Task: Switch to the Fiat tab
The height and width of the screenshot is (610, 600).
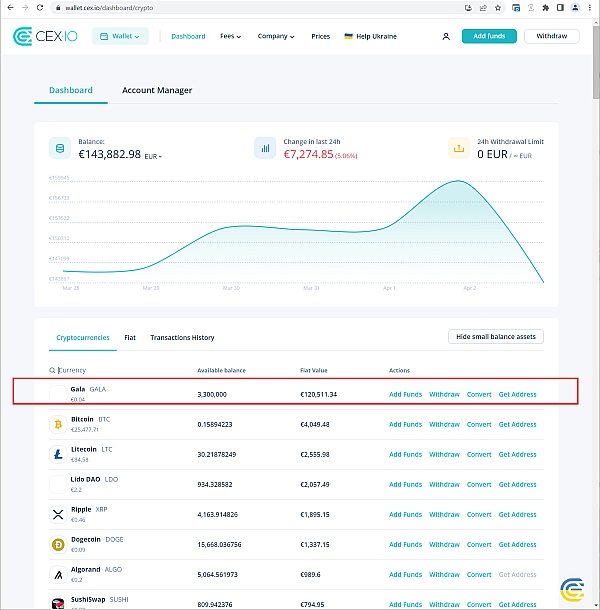Action: (x=130, y=337)
